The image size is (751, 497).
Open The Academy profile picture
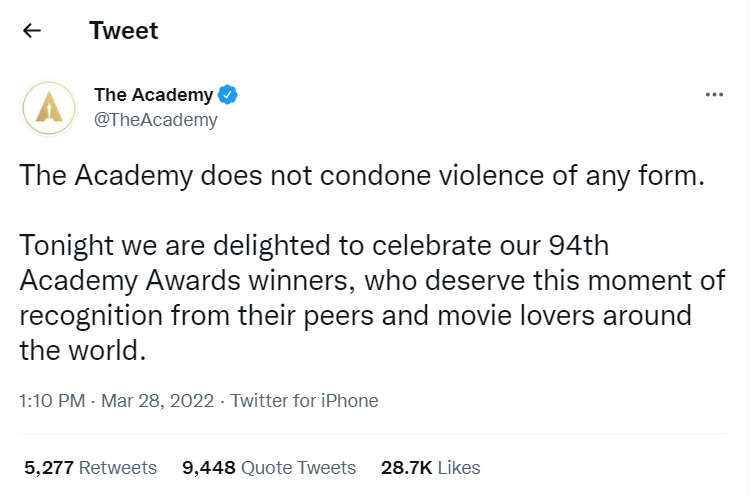point(49,108)
